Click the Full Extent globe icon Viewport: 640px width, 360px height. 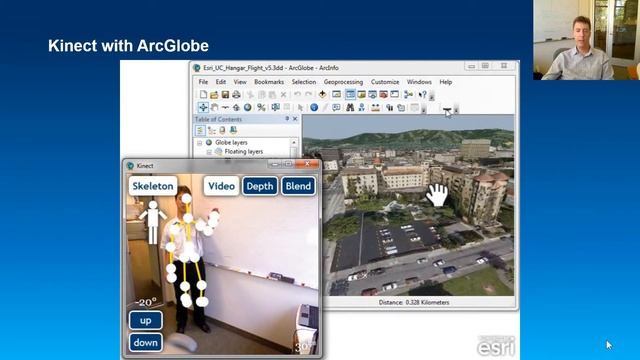tap(247, 107)
